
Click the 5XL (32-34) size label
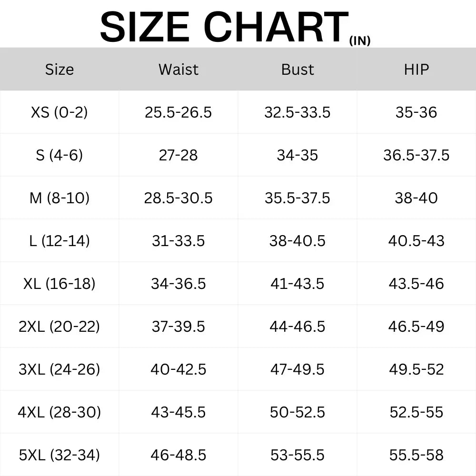(59, 455)
